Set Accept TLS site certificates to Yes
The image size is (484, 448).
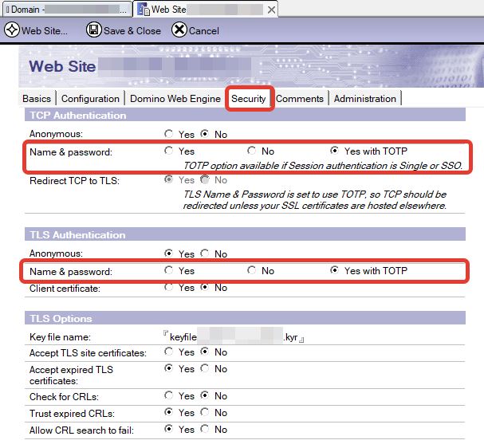[x=168, y=352]
